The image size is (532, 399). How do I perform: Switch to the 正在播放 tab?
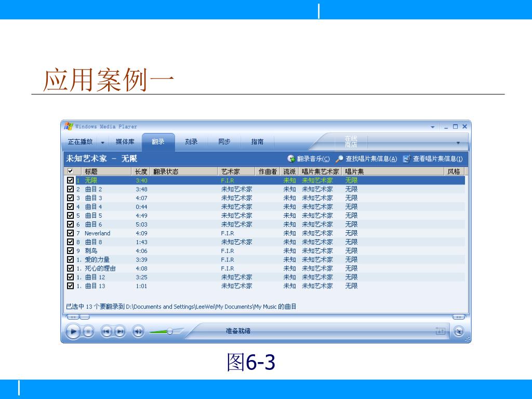coord(80,142)
